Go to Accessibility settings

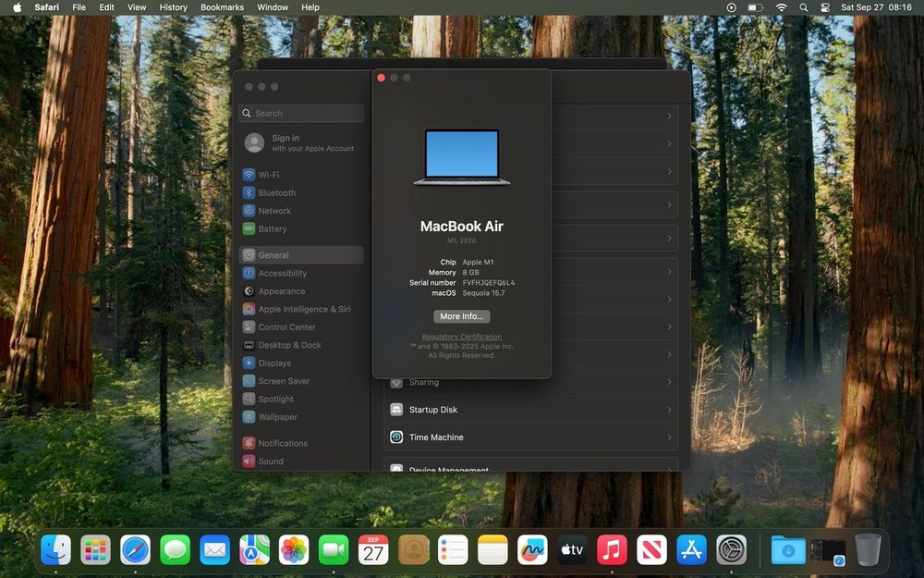(x=282, y=274)
